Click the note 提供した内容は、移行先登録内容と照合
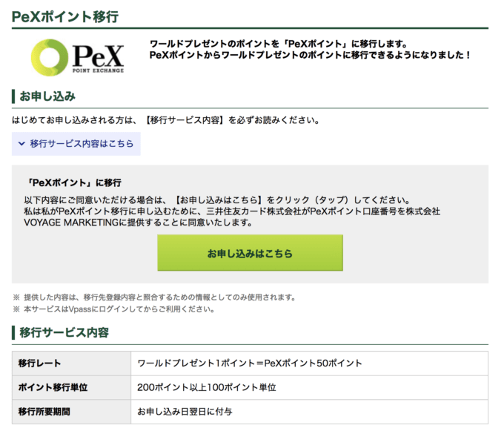Screen dimensions: 504x431 [154, 297]
